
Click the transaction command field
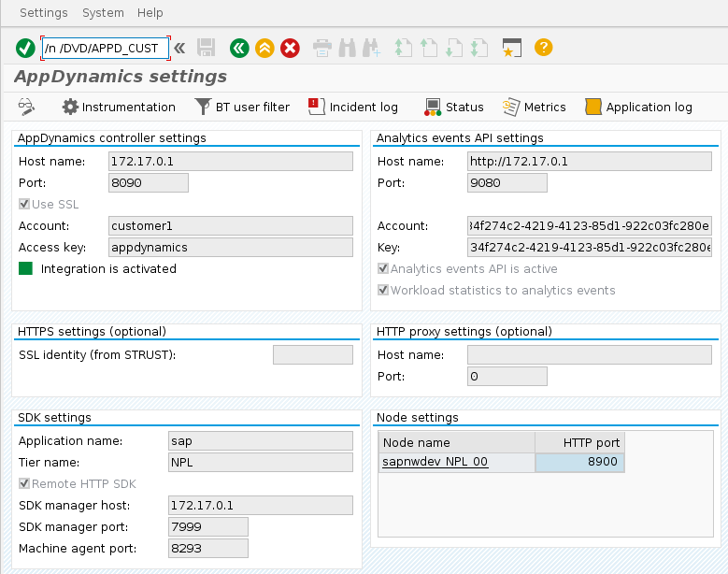tap(106, 49)
